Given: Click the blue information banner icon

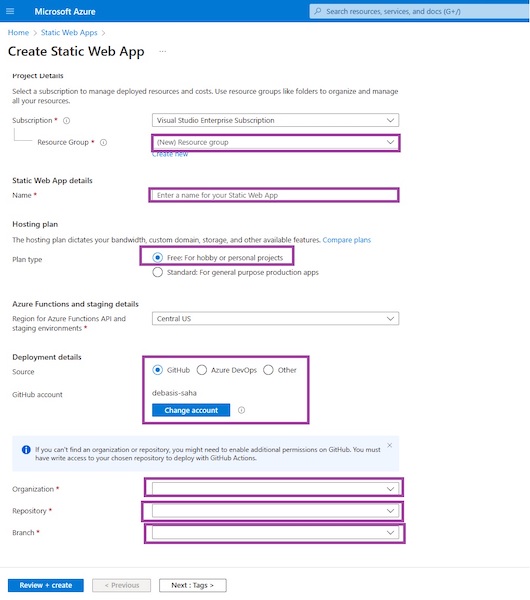Looking at the screenshot, I should pos(26,450).
